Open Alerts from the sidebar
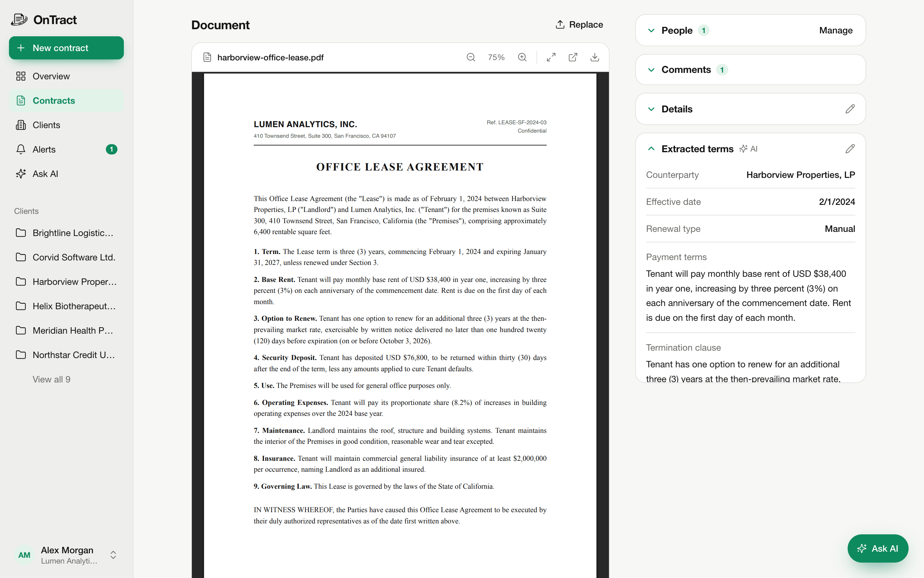 [x=66, y=149]
